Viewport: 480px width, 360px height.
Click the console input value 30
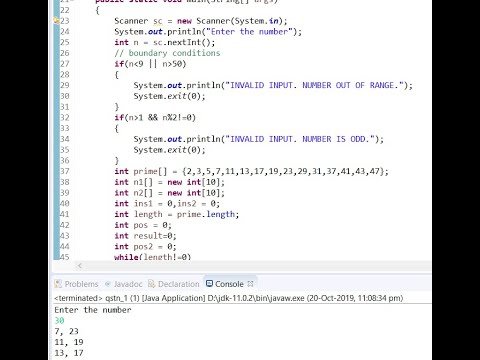pos(59,321)
